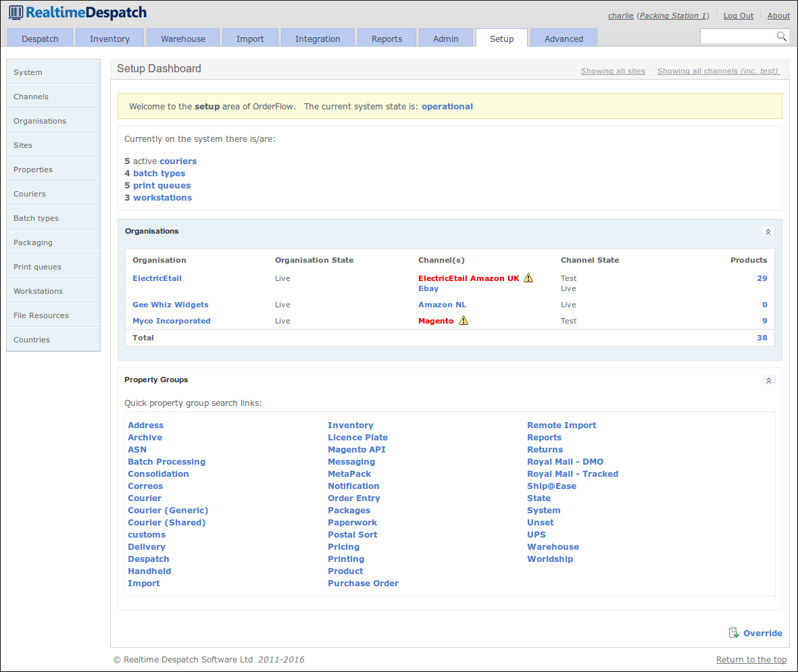Open the Licence Plate property group
The width and height of the screenshot is (798, 672).
tap(357, 437)
